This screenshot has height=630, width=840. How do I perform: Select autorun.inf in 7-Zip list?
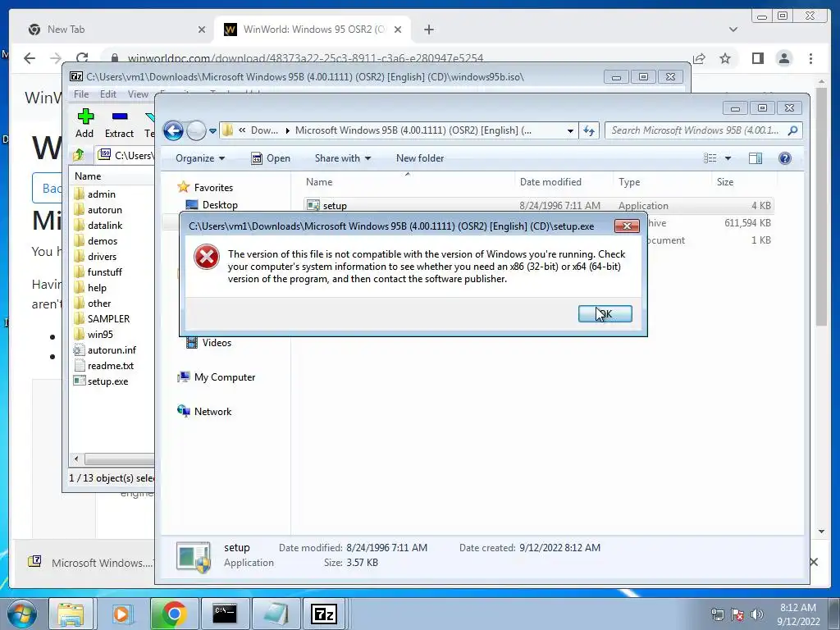[x=112, y=349]
